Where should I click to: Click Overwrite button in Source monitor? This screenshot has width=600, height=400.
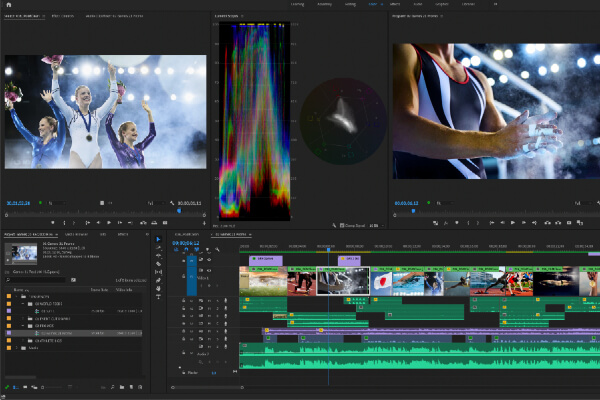154,222
